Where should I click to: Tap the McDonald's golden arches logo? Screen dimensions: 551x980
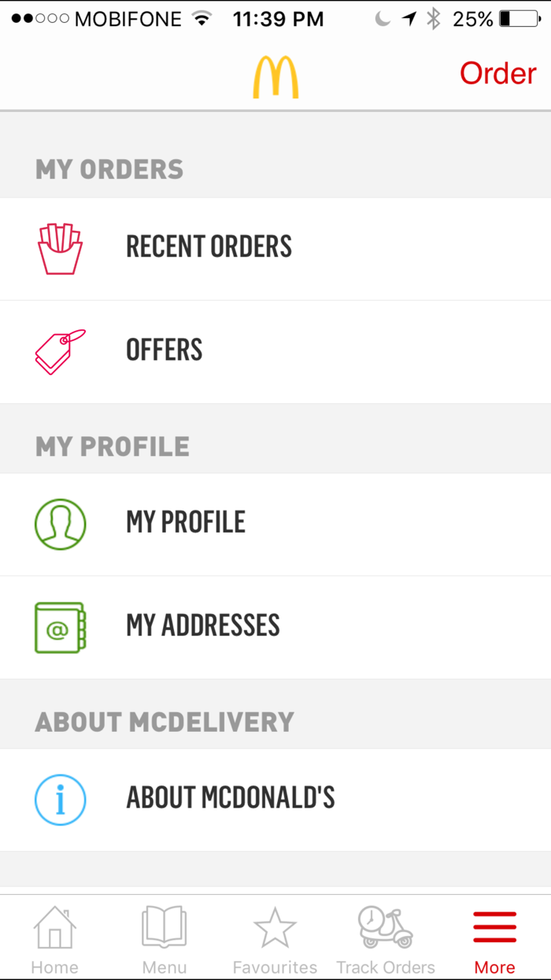point(275,72)
